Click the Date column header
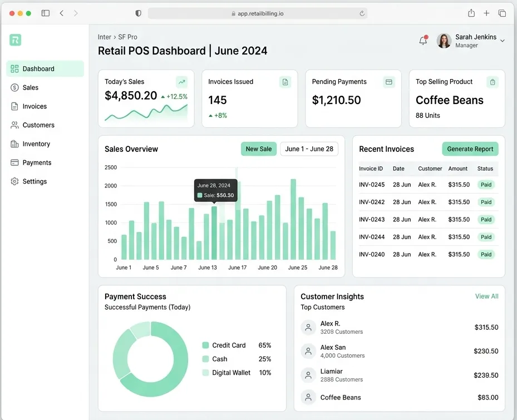The height and width of the screenshot is (420, 517). 398,169
